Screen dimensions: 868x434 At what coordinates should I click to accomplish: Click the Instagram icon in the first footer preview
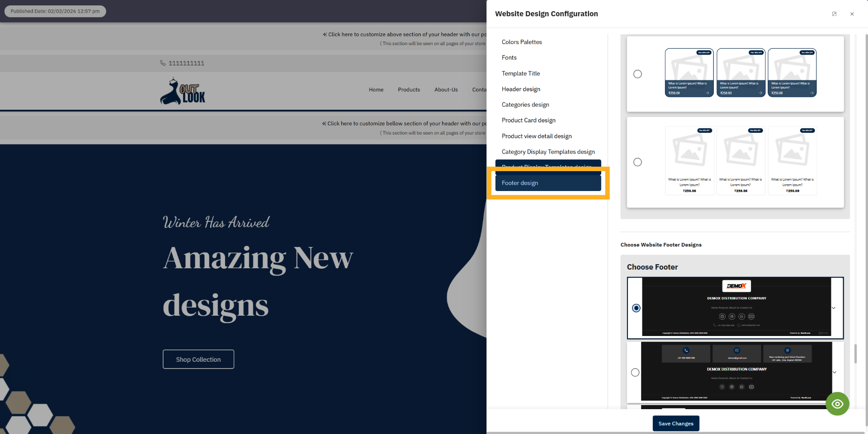click(x=732, y=317)
